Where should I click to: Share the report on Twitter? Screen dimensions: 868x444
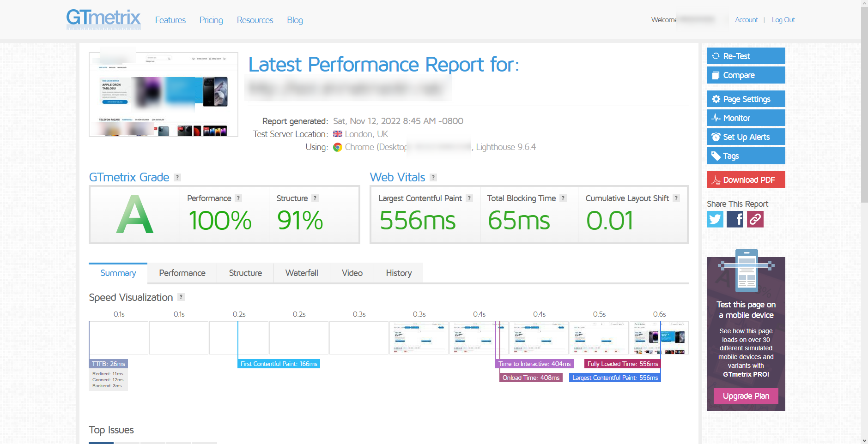coord(715,219)
